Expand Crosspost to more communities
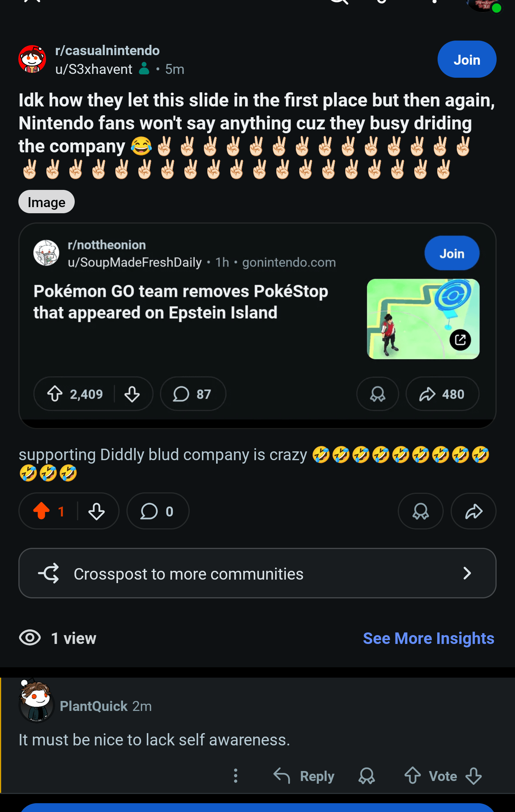The height and width of the screenshot is (812, 515). (x=257, y=573)
